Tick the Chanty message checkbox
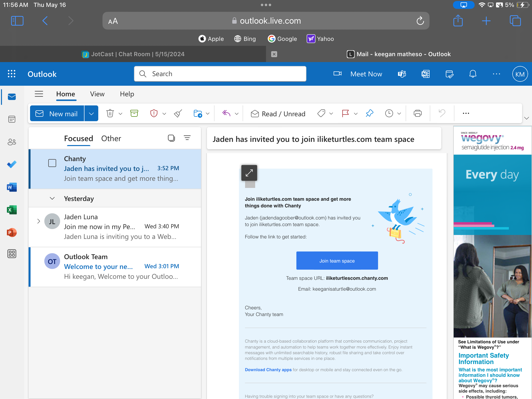The height and width of the screenshot is (399, 532). click(x=52, y=163)
